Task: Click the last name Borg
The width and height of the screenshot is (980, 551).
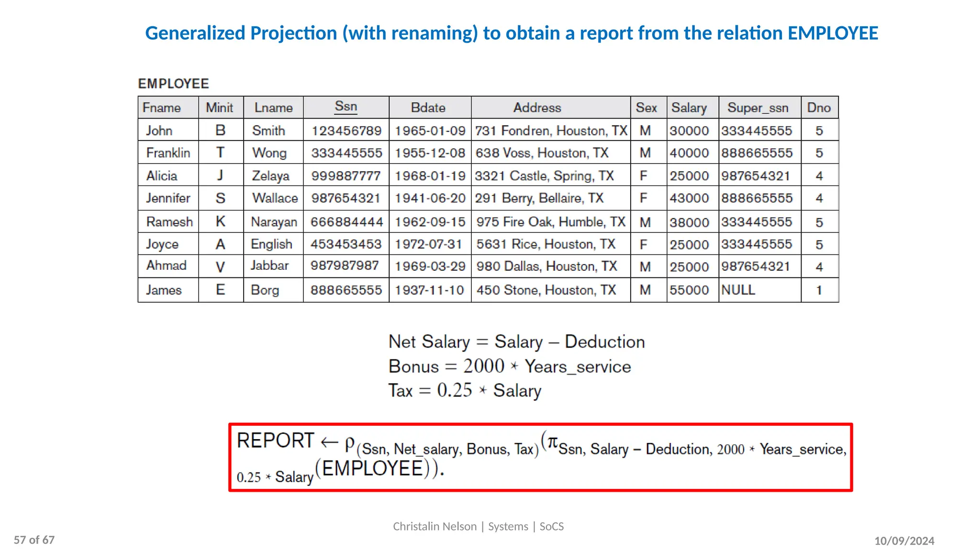Action: (x=265, y=290)
